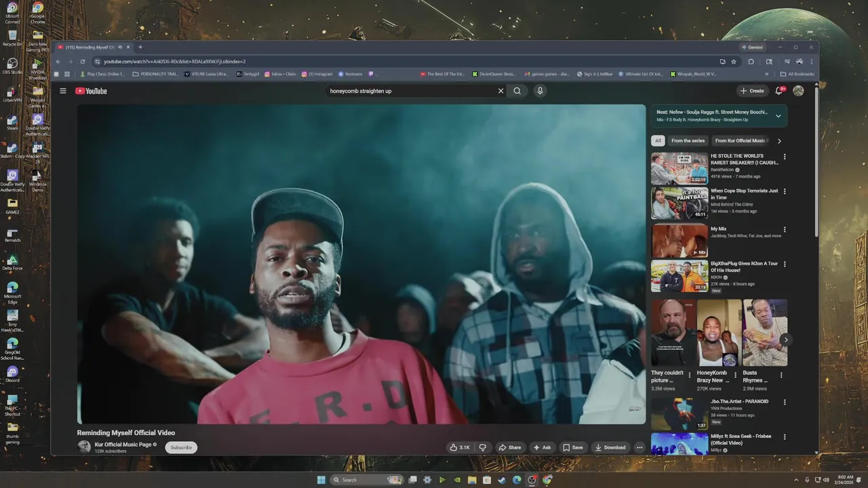Open more actions ellipsis under the video
The height and width of the screenshot is (488, 868).
639,447
